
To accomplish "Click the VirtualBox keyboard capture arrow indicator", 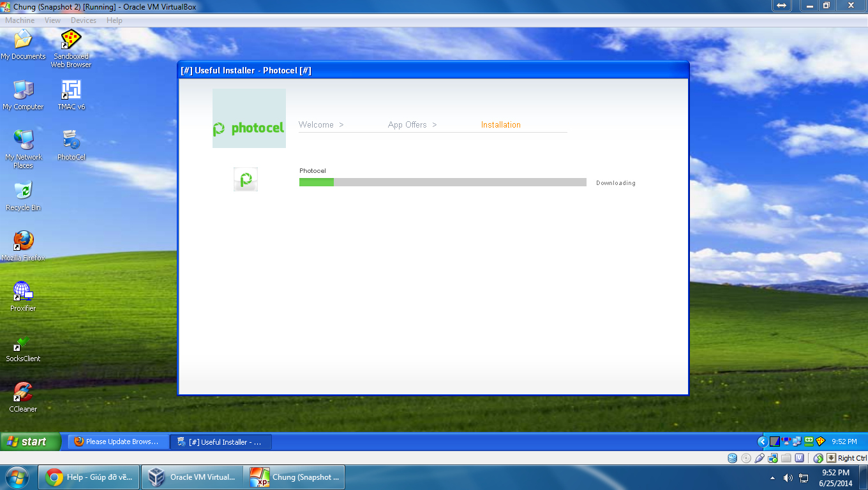I will click(831, 458).
